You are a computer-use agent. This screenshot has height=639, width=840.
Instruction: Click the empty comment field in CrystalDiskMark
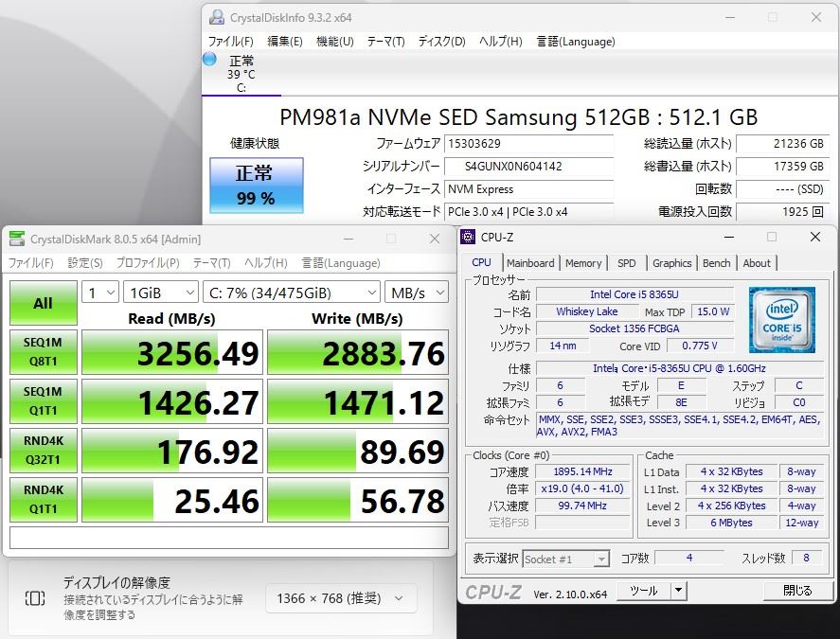coord(229,538)
